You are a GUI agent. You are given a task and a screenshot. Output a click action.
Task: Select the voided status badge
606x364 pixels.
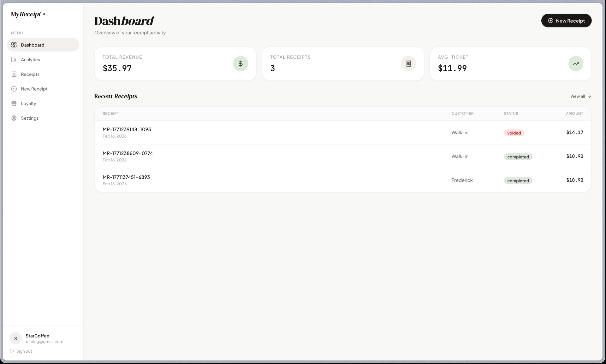[514, 133]
